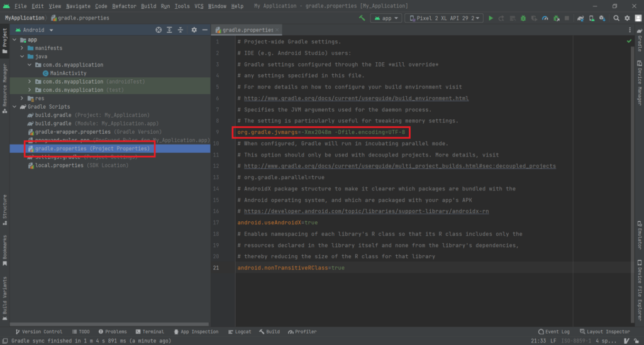Open the SDK Manager toolbar icon
Image resolution: width=644 pixels, height=345 pixels.
tap(602, 18)
